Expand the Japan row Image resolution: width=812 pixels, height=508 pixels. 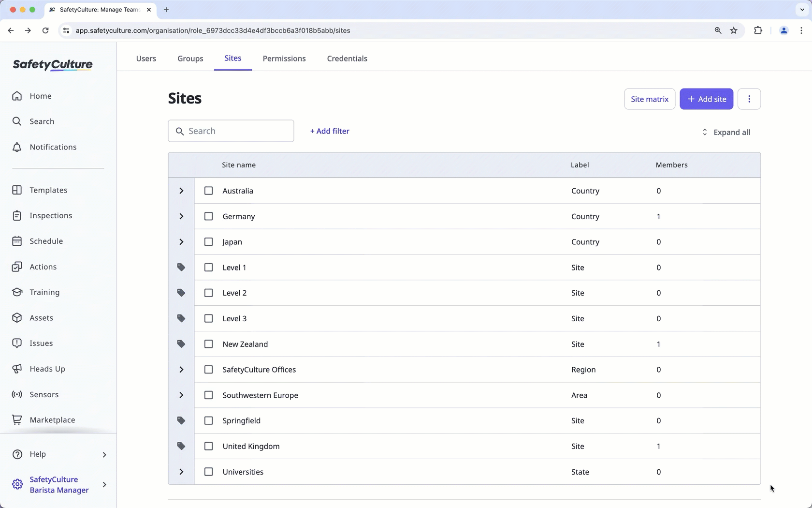pyautogui.click(x=181, y=242)
